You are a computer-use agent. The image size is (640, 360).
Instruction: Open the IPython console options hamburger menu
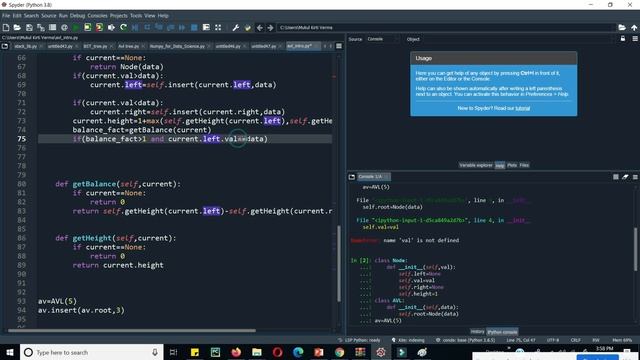click(635, 177)
